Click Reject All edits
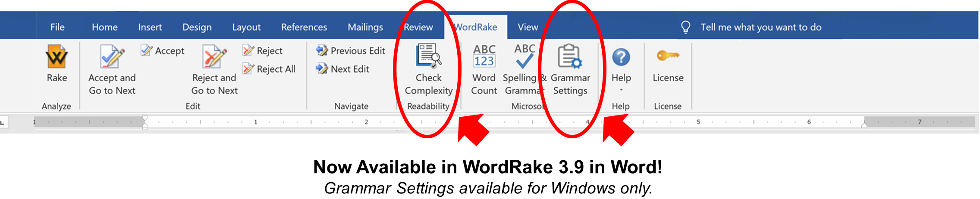Viewport: 980px width, 199px height. (269, 69)
